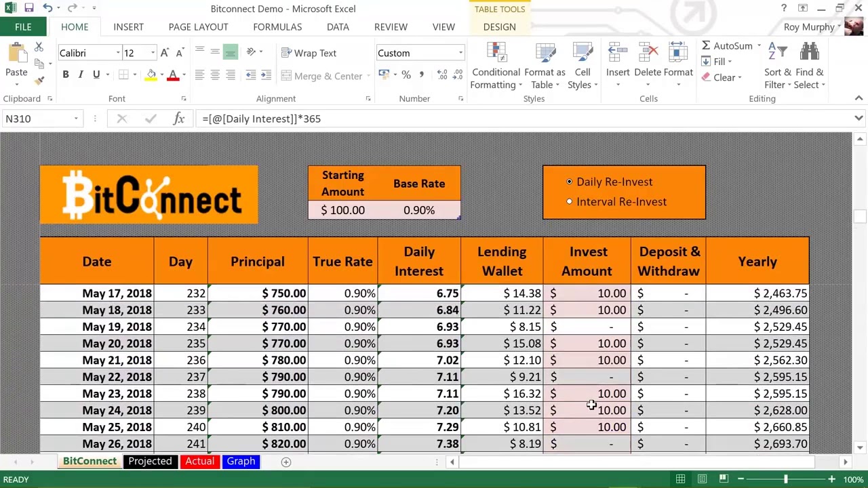Click the Orientation text angle icon

coord(251,52)
